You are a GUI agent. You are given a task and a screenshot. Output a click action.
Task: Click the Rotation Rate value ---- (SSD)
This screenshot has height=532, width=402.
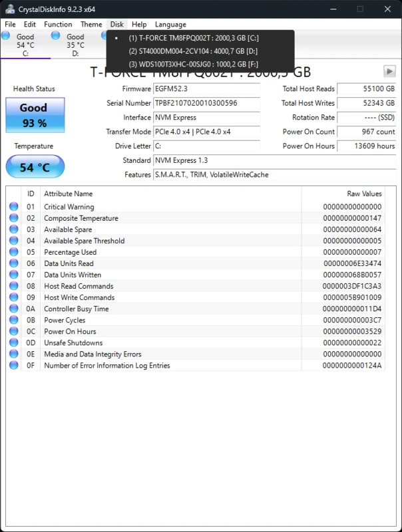(x=366, y=118)
